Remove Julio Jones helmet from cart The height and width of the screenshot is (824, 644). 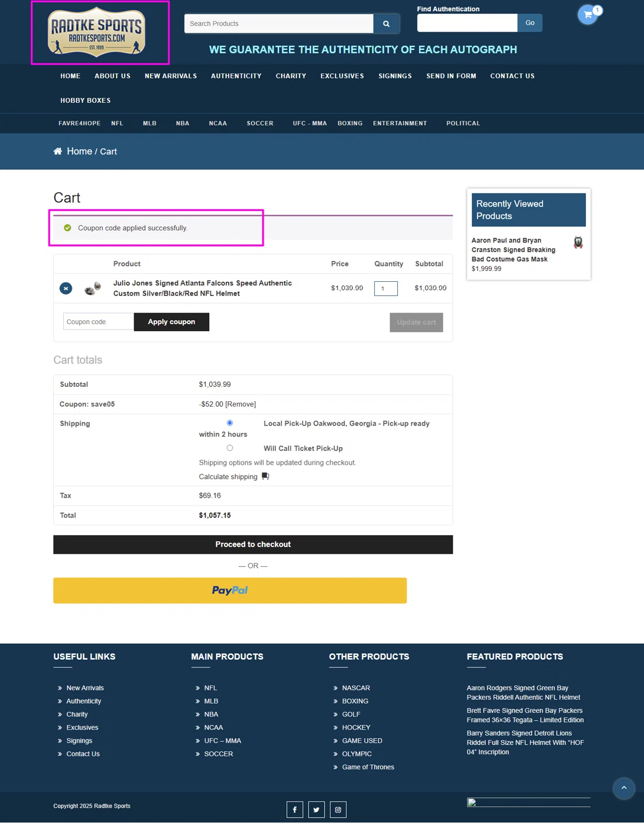pos(66,288)
